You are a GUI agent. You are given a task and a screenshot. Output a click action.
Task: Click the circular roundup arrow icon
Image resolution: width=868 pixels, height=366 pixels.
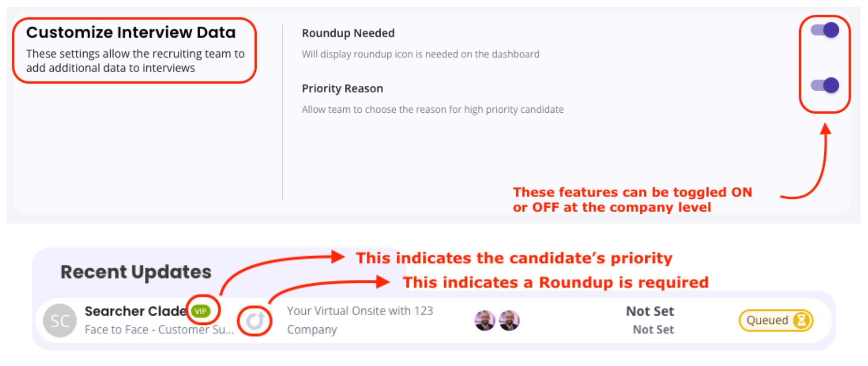tap(255, 321)
